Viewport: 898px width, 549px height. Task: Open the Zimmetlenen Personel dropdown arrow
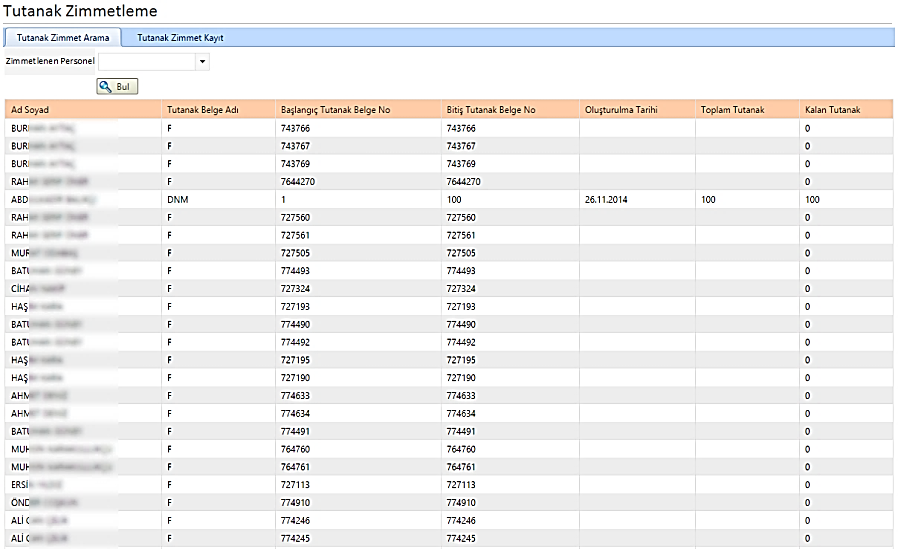pyautogui.click(x=202, y=61)
